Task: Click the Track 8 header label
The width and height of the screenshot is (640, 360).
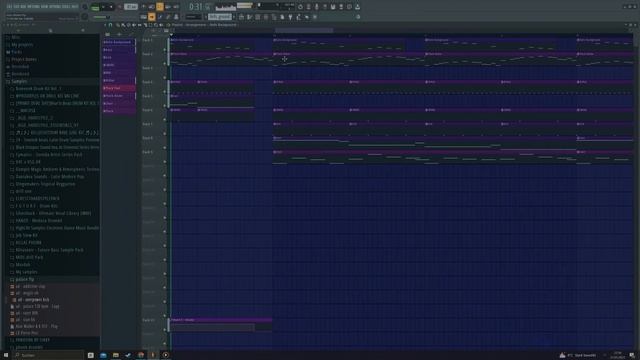Action: 147,138
